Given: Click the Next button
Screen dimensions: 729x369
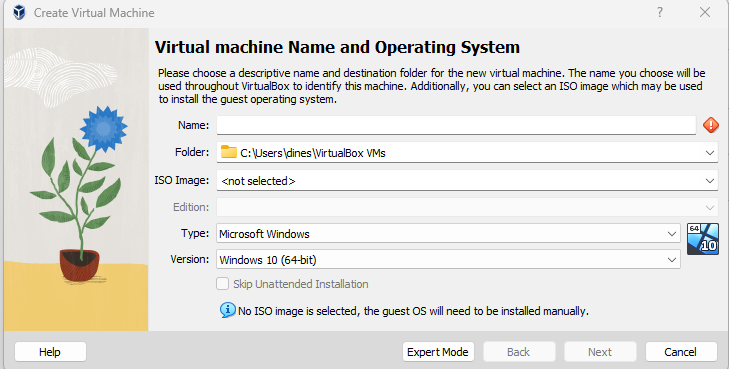Looking at the screenshot, I should click(x=600, y=352).
